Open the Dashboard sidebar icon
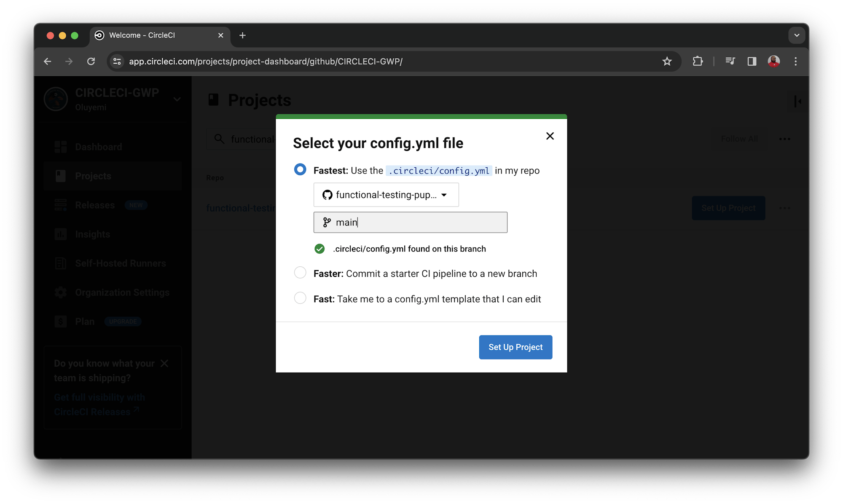843x504 pixels. [61, 147]
